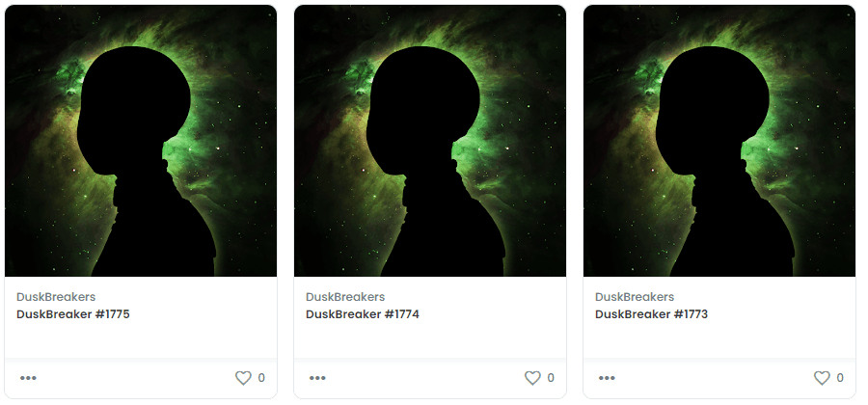
Task: Click the DuskBreaker #1775 title
Action: pos(73,314)
